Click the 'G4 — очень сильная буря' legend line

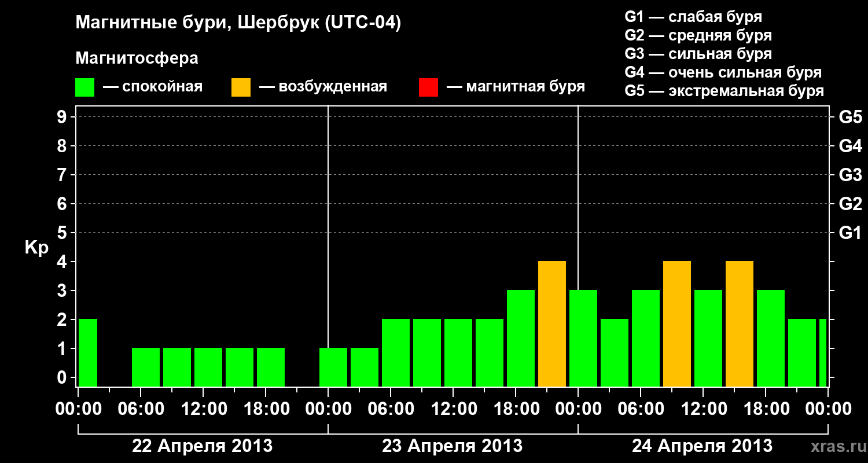723,72
